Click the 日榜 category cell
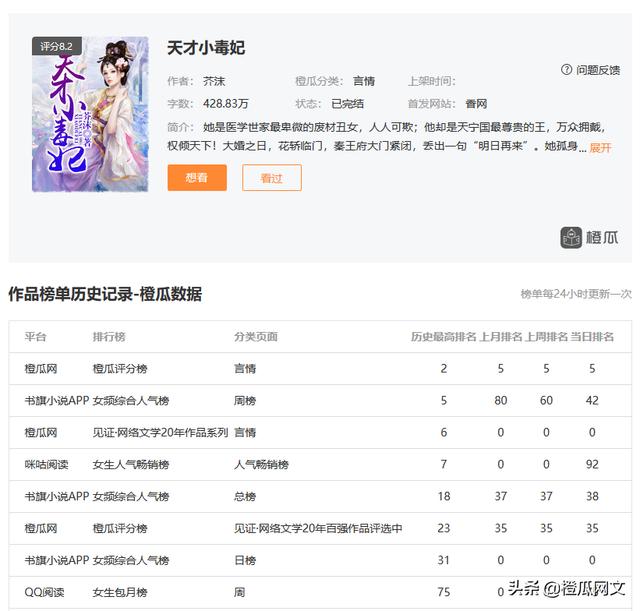The height and width of the screenshot is (611, 640). (245, 560)
